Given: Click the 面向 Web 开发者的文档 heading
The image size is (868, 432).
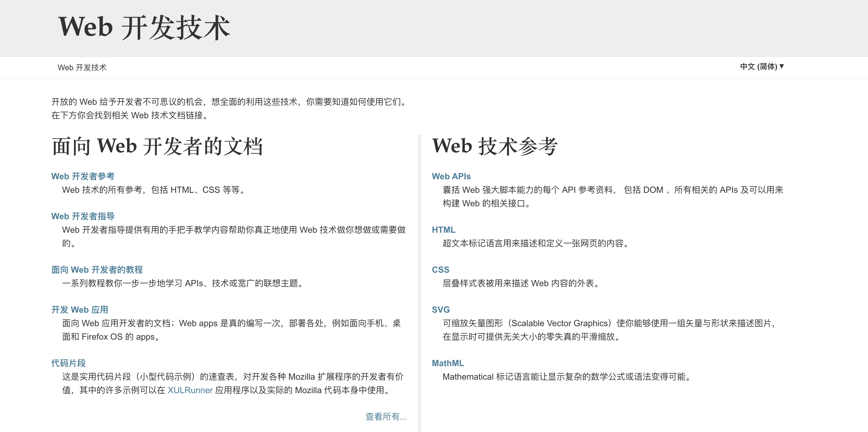Looking at the screenshot, I should tap(157, 146).
